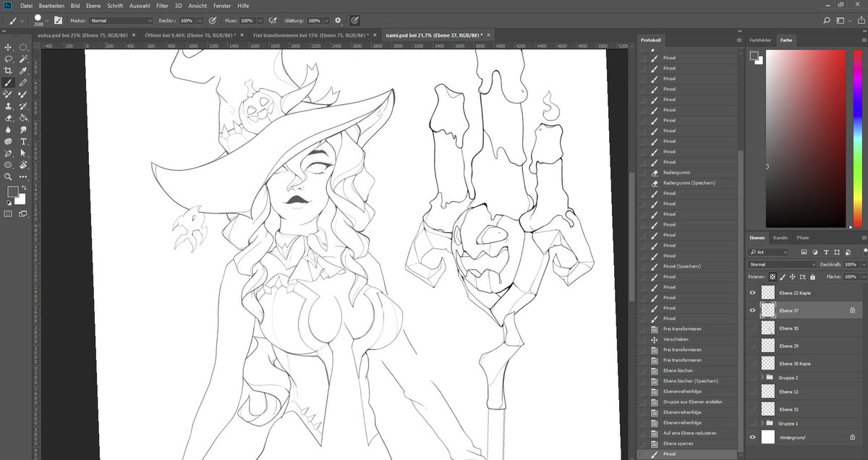The height and width of the screenshot is (460, 868).
Task: Select the Elliptical Marquee tool
Action: coord(23,47)
